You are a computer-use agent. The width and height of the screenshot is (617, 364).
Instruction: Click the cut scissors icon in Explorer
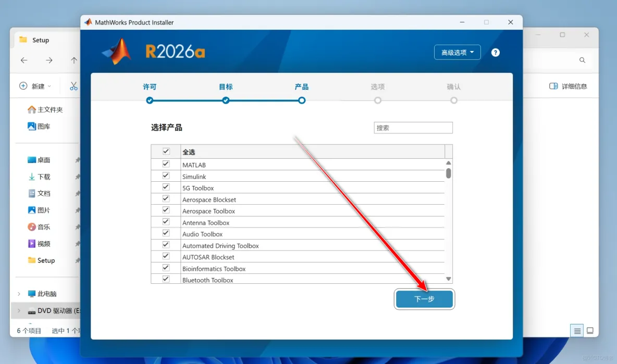click(73, 86)
